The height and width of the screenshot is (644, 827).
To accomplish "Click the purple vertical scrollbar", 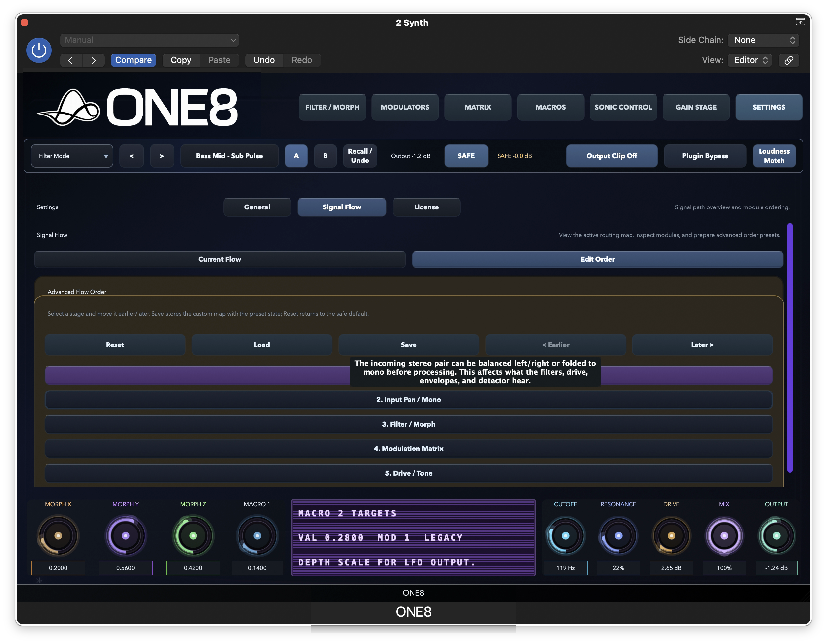I will (x=790, y=348).
